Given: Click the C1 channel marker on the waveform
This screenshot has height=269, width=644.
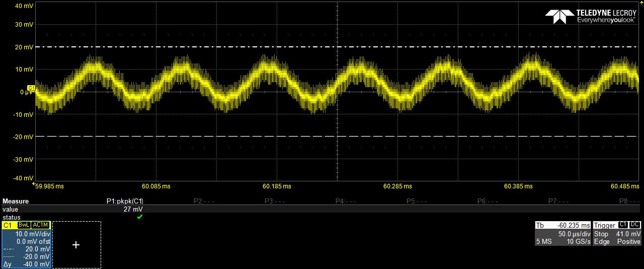Looking at the screenshot, I should click(x=31, y=88).
